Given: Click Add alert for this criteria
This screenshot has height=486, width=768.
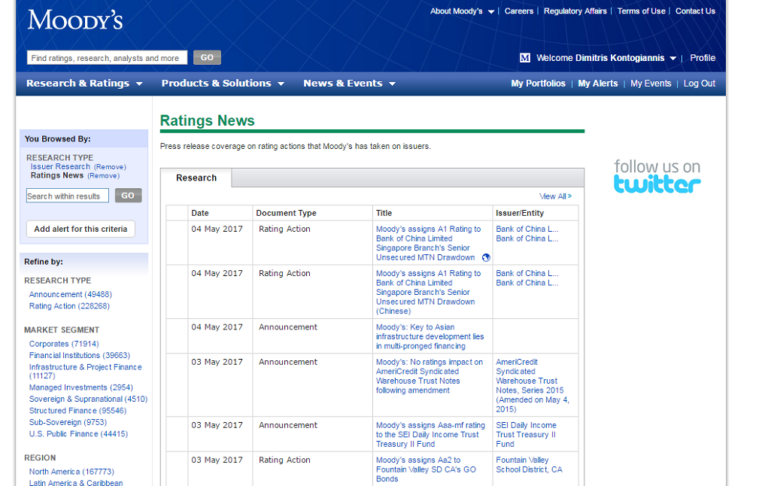Looking at the screenshot, I should click(80, 229).
